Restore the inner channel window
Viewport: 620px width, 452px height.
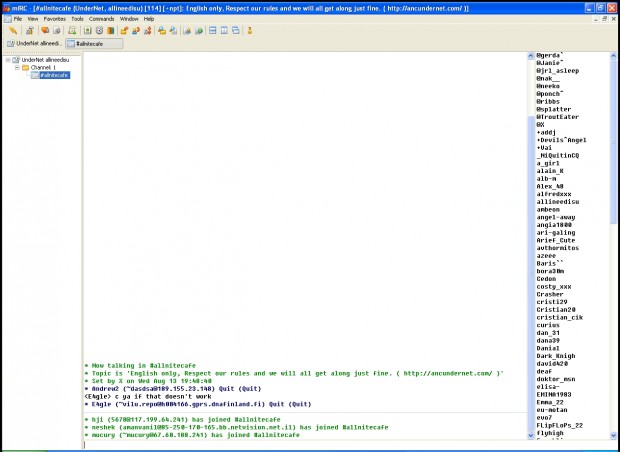[x=605, y=19]
